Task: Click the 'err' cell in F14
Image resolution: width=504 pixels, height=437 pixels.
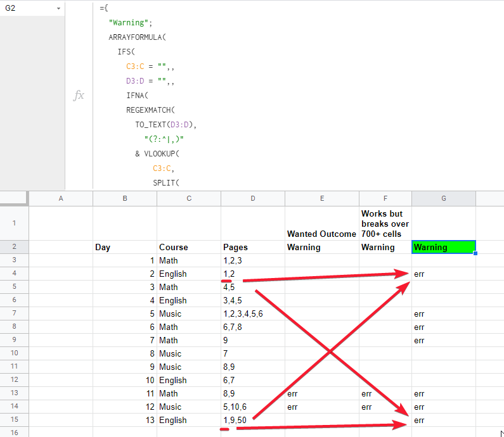Action: point(385,407)
